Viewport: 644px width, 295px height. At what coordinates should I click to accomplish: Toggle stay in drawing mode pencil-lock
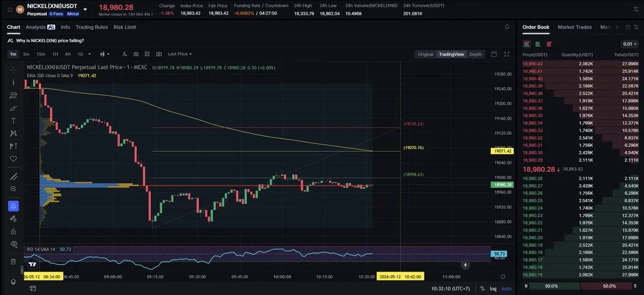click(13, 218)
